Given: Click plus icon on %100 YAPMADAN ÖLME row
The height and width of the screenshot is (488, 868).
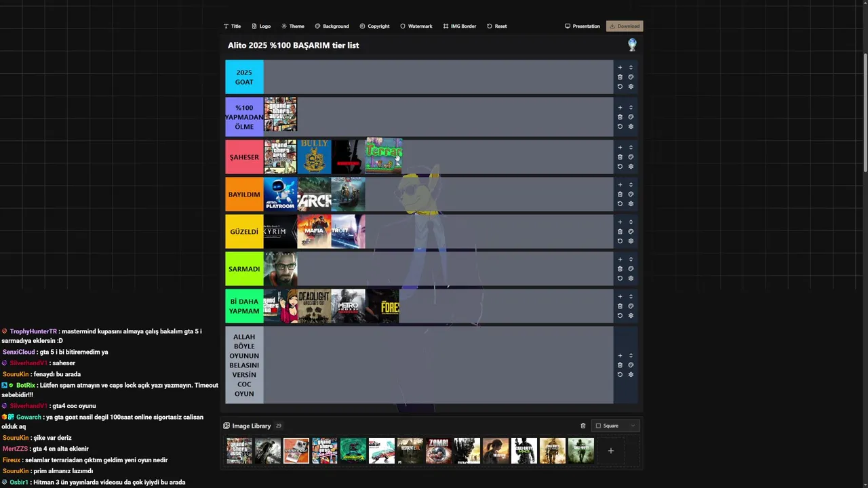Looking at the screenshot, I should pos(620,108).
